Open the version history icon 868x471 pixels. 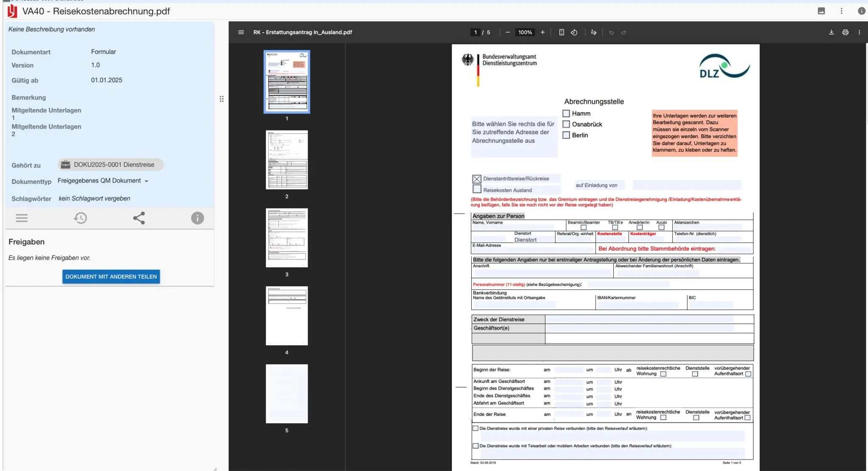(x=80, y=218)
